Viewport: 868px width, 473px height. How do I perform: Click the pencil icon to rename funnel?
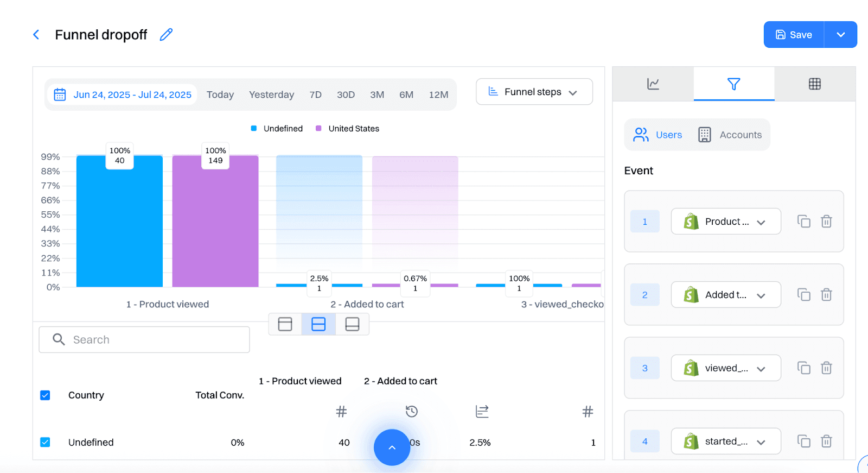pos(166,35)
